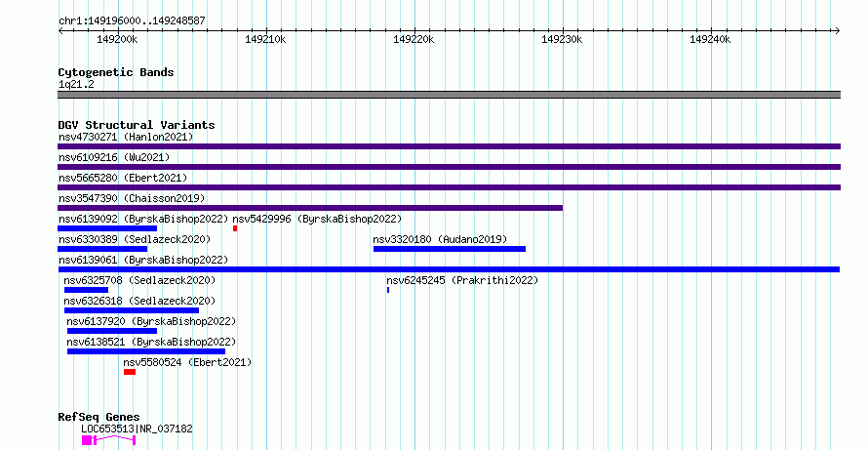Select the blue bar under nsv3320180
The image size is (868, 450).
(x=450, y=249)
